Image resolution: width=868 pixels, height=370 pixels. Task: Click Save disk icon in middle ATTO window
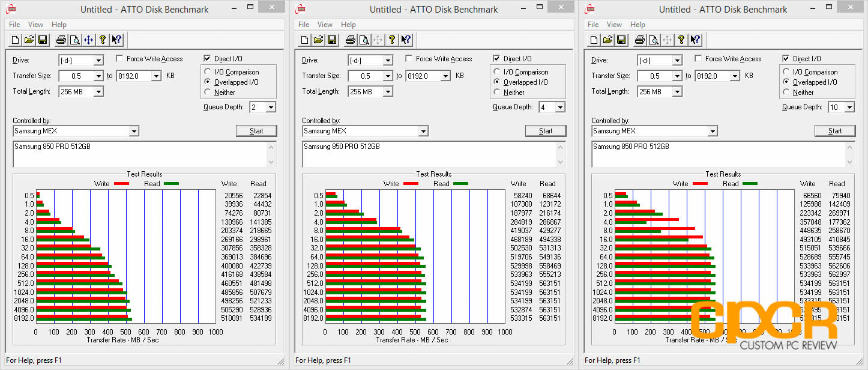tap(332, 40)
